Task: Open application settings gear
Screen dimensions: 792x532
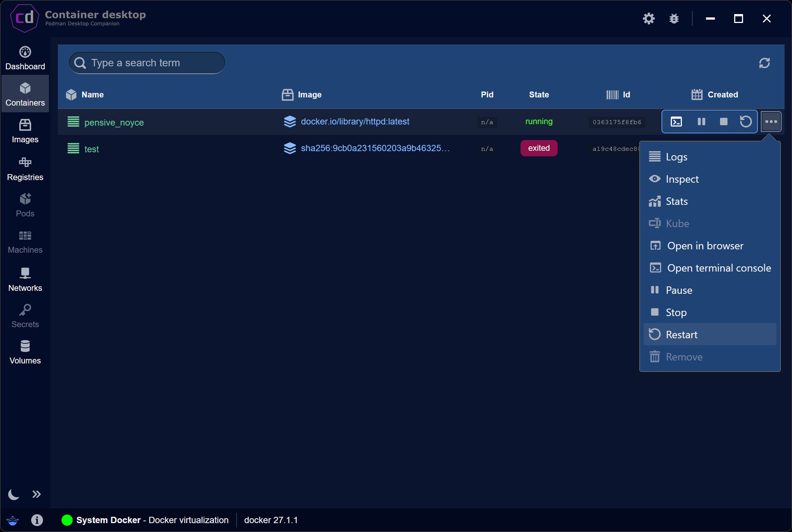Action: [x=649, y=19]
